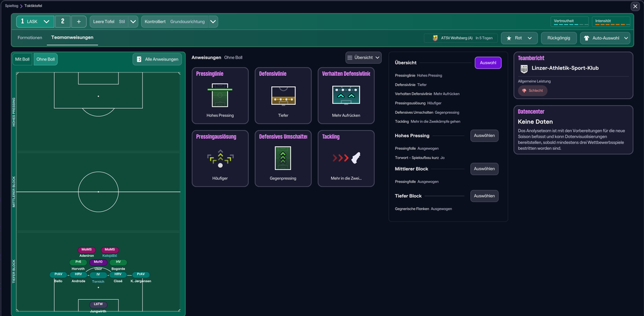Viewport: 644px width, 316px height.
Task: Select Horvath's Pr6 role pill
Action: coord(79,262)
